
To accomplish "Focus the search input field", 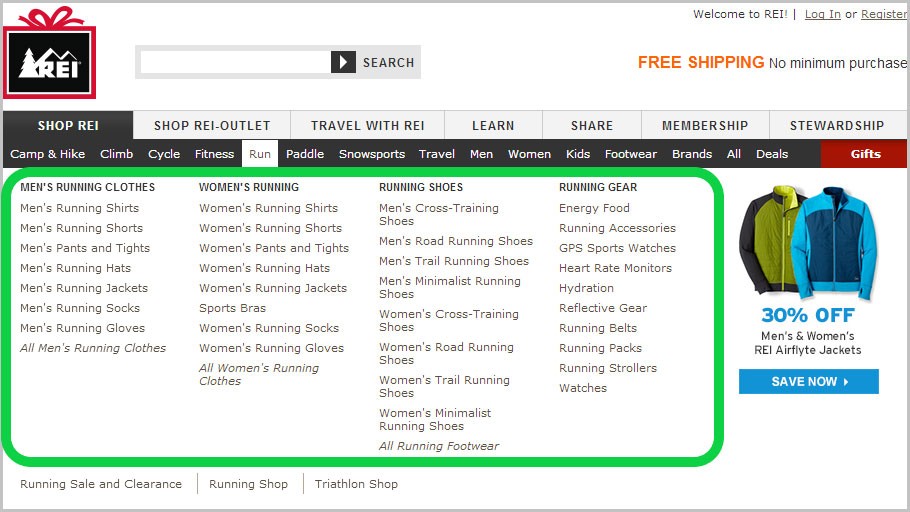I will [x=235, y=62].
